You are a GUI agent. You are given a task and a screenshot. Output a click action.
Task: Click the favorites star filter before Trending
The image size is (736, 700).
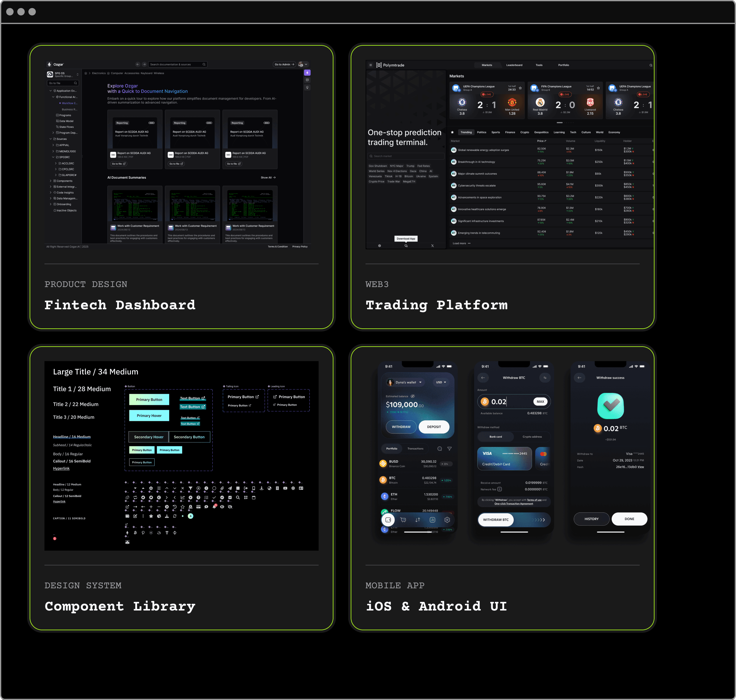pos(452,132)
